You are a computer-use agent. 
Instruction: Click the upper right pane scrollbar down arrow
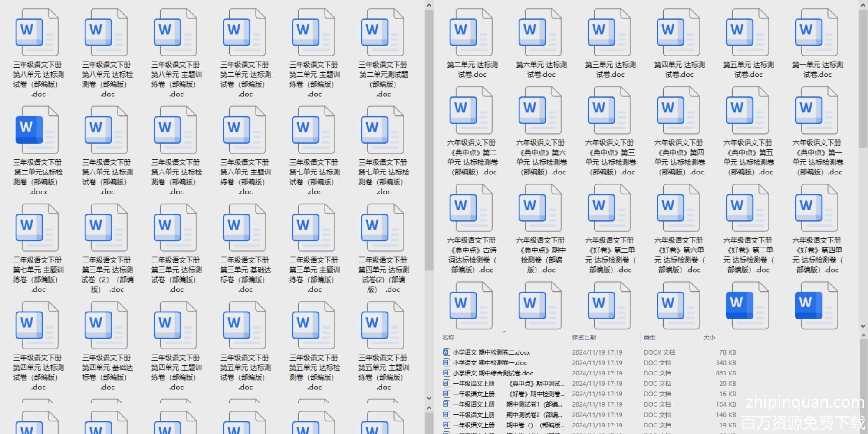coord(863,326)
